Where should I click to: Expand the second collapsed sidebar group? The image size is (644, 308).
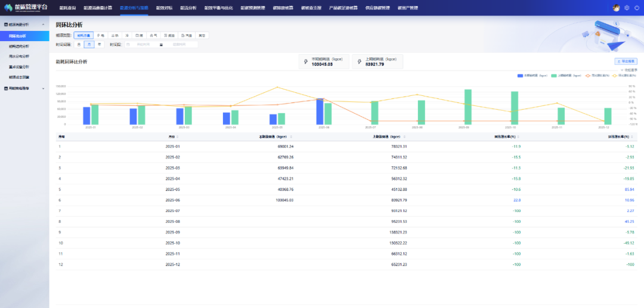pyautogui.click(x=43, y=88)
